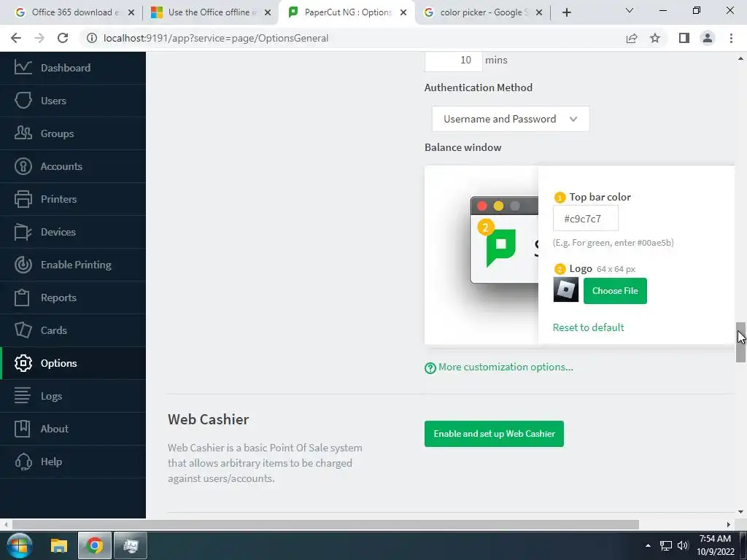
Task: Click the Reports clipboard icon
Action: coord(22,297)
